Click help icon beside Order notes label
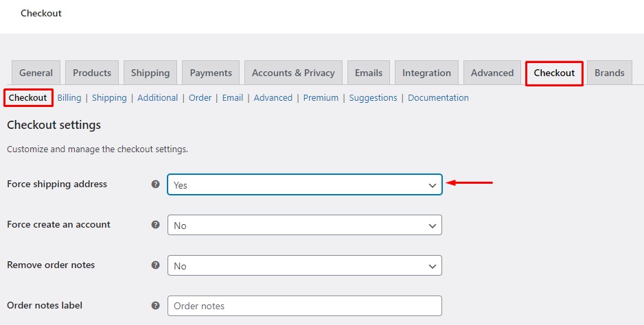This screenshot has width=644, height=325. pyautogui.click(x=155, y=305)
